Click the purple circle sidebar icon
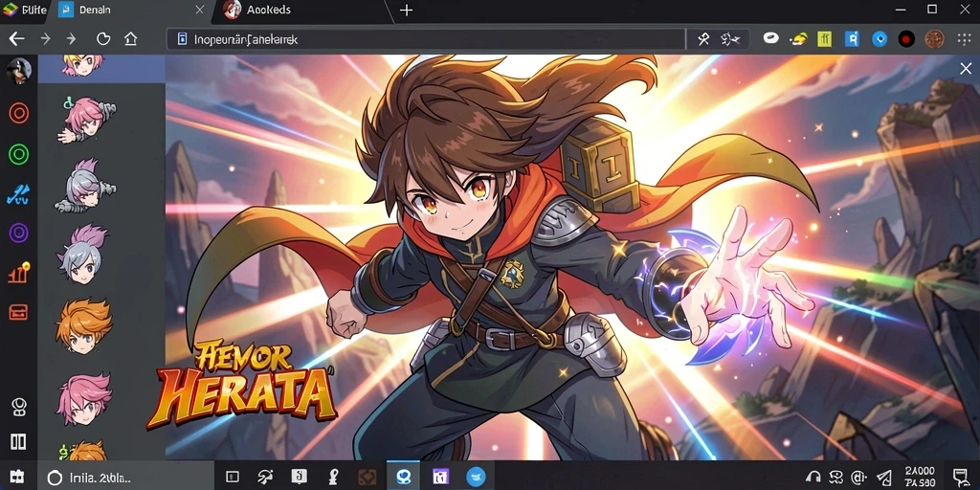980x490 pixels. click(19, 234)
